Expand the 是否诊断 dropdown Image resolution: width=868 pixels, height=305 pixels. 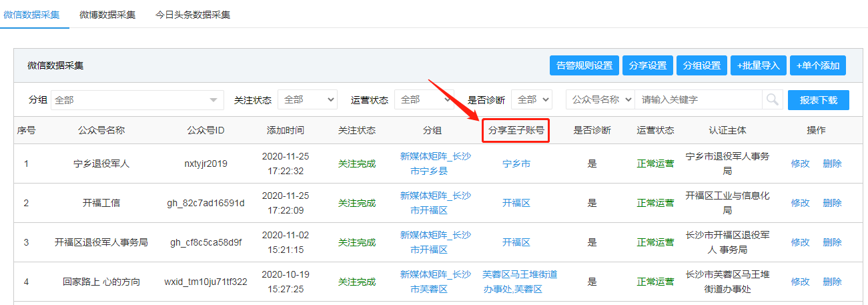(x=531, y=99)
